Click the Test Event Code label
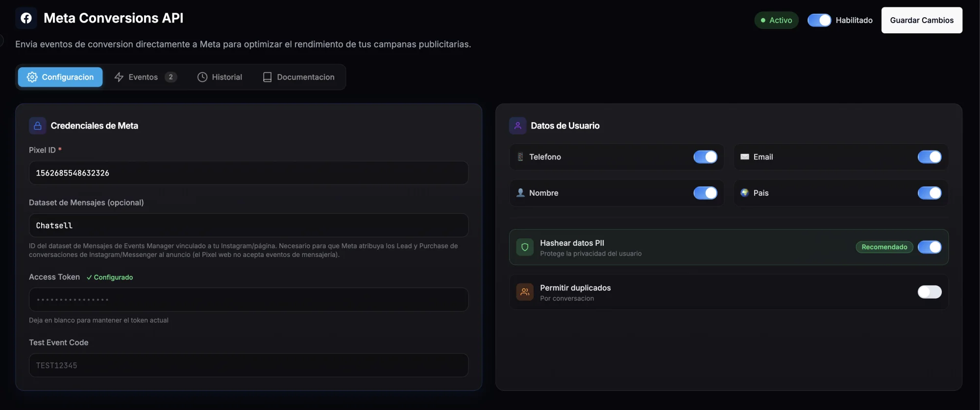The image size is (980, 410). 59,343
